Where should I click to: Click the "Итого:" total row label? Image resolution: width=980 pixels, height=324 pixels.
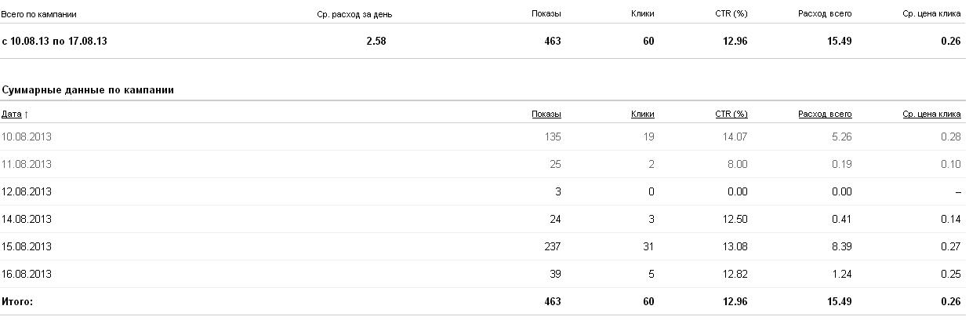(x=17, y=301)
